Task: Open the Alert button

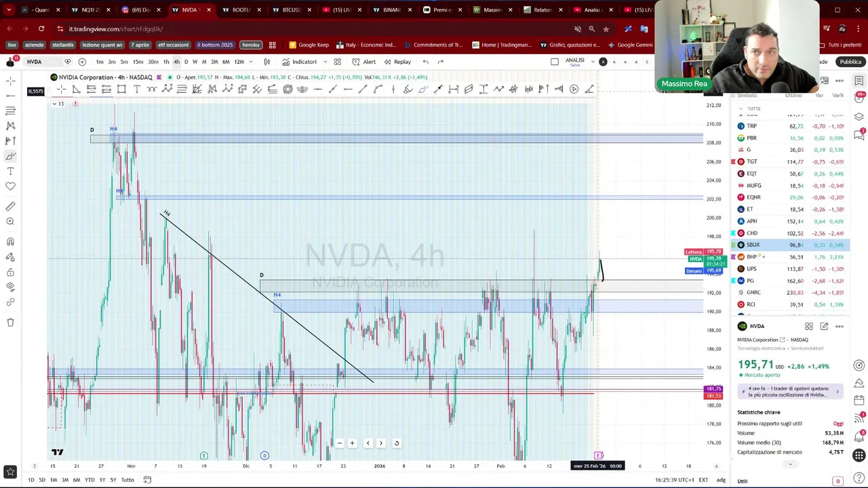Action: [x=364, y=62]
